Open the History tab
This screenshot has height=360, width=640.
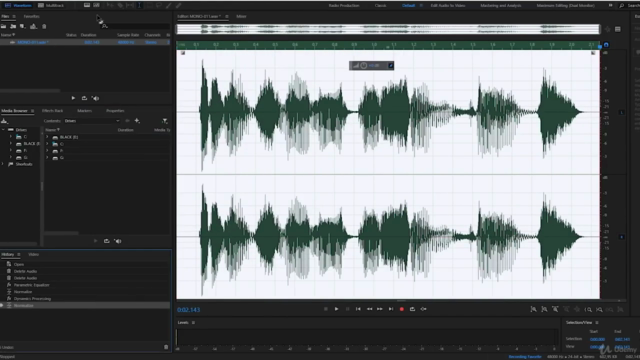click(x=7, y=254)
